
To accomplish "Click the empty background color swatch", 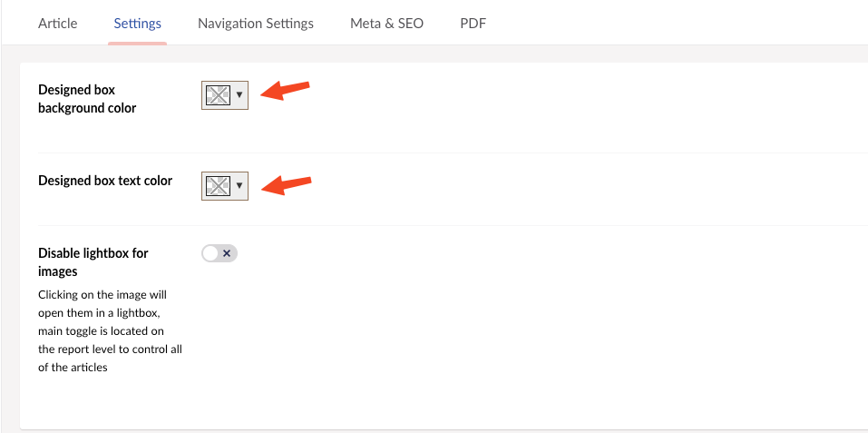I will click(217, 95).
